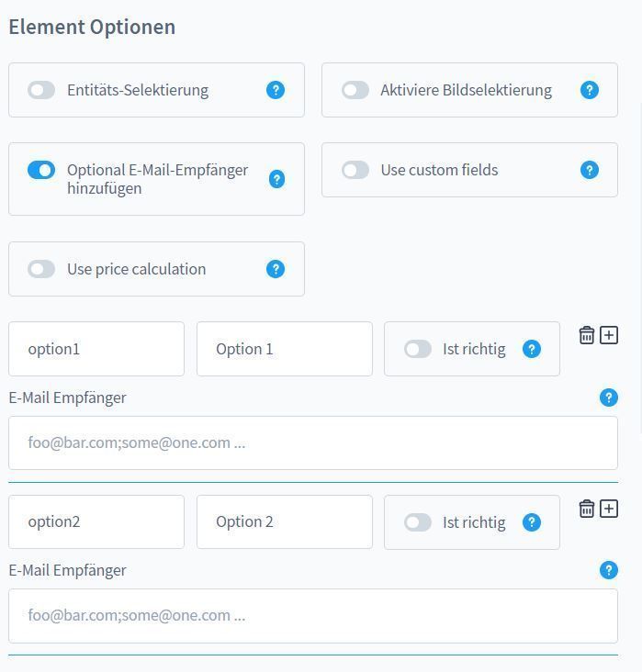Add a row after option1 with plus icon
Screen dimensions: 642x672
click(609, 335)
